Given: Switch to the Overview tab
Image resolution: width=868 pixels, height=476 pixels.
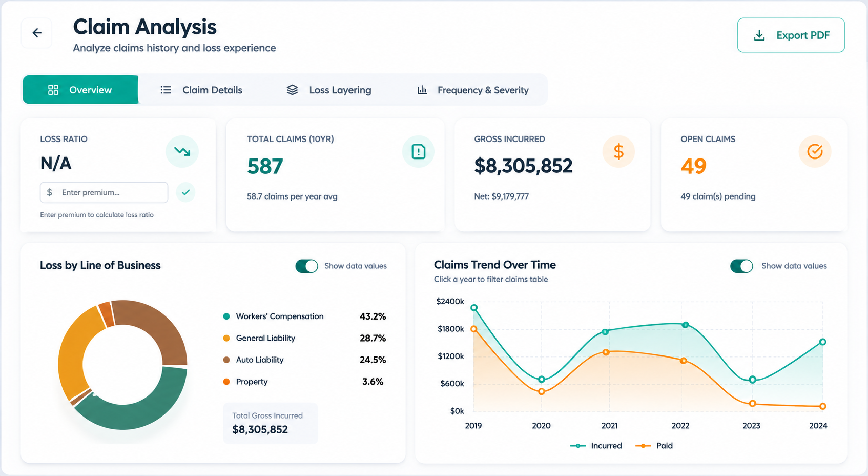Looking at the screenshot, I should (80, 90).
